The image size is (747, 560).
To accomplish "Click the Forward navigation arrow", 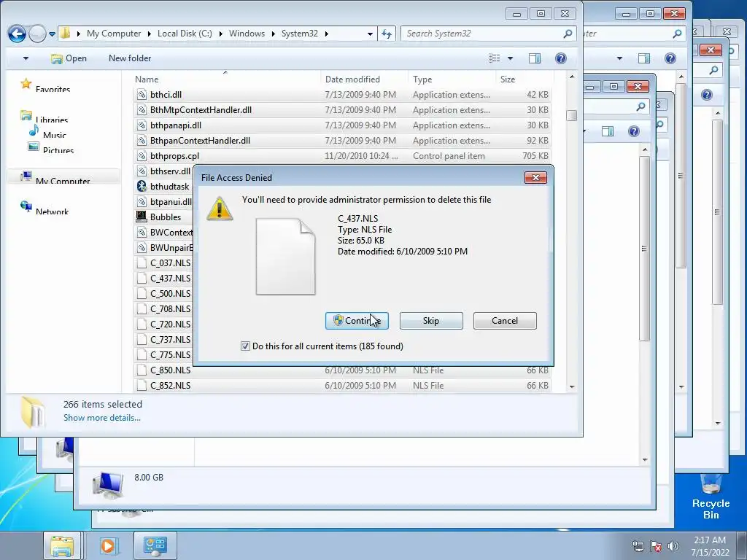I will pos(37,34).
